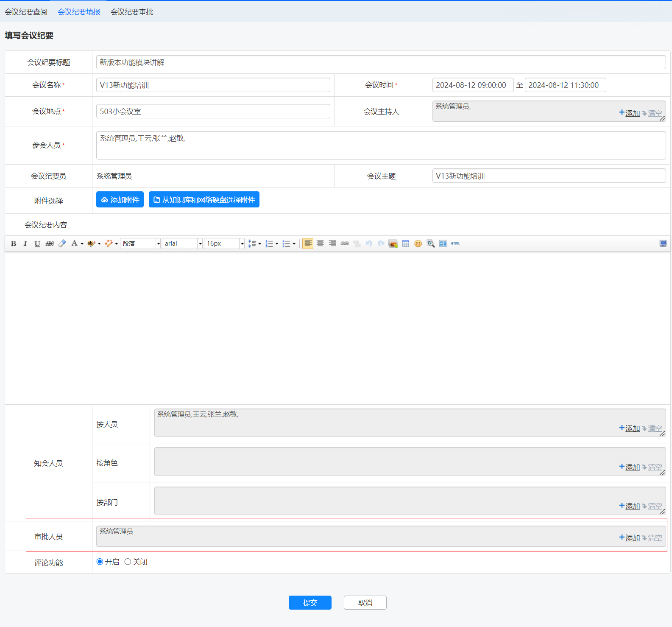
Task: Toggle bold formatting in the editor
Action: tap(14, 244)
